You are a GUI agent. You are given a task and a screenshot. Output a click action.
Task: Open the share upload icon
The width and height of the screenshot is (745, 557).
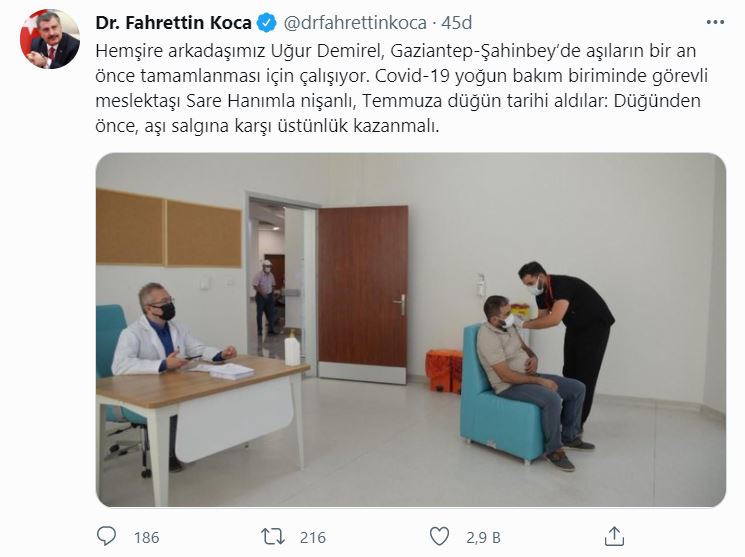coord(614,536)
